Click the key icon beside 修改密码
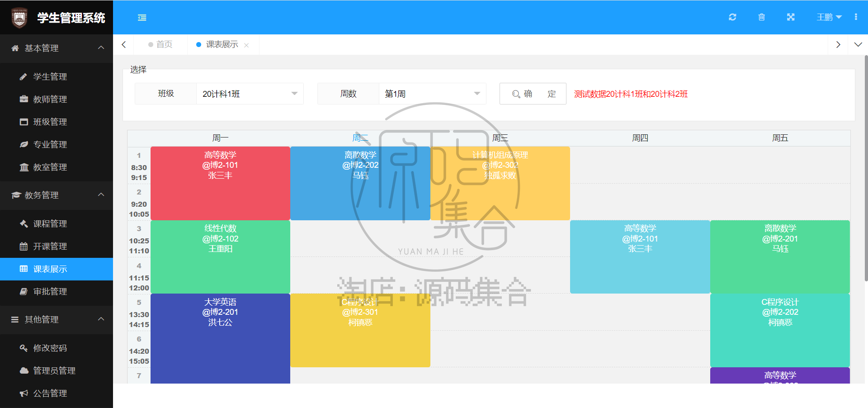Screen dimensions: 868x408 (x=24, y=348)
